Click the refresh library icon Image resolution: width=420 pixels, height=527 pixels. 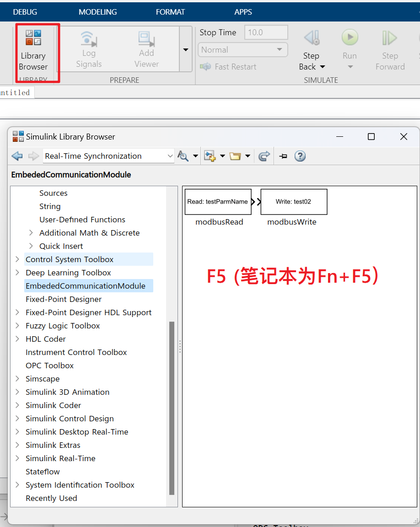click(264, 156)
